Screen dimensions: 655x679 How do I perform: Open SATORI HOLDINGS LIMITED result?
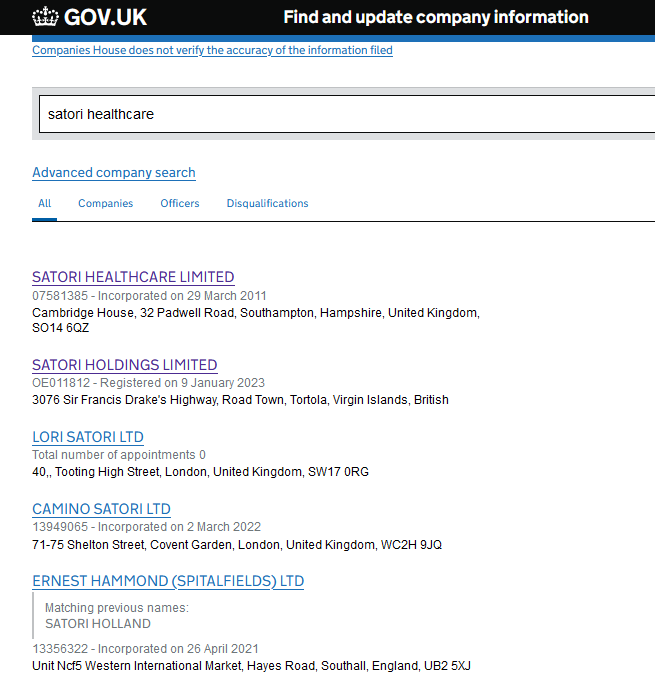click(x=125, y=365)
